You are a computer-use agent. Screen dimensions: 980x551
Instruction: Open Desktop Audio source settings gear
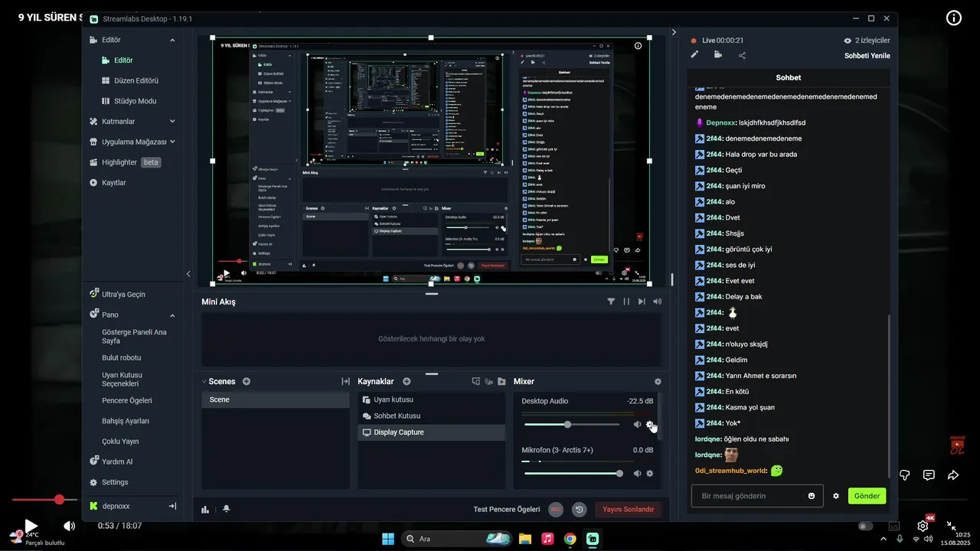coord(650,424)
